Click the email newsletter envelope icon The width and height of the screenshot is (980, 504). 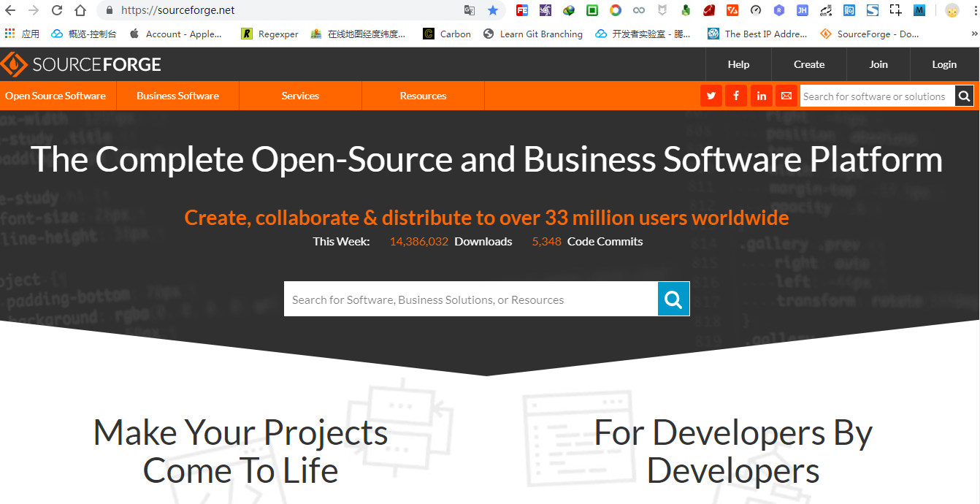pyautogui.click(x=786, y=96)
